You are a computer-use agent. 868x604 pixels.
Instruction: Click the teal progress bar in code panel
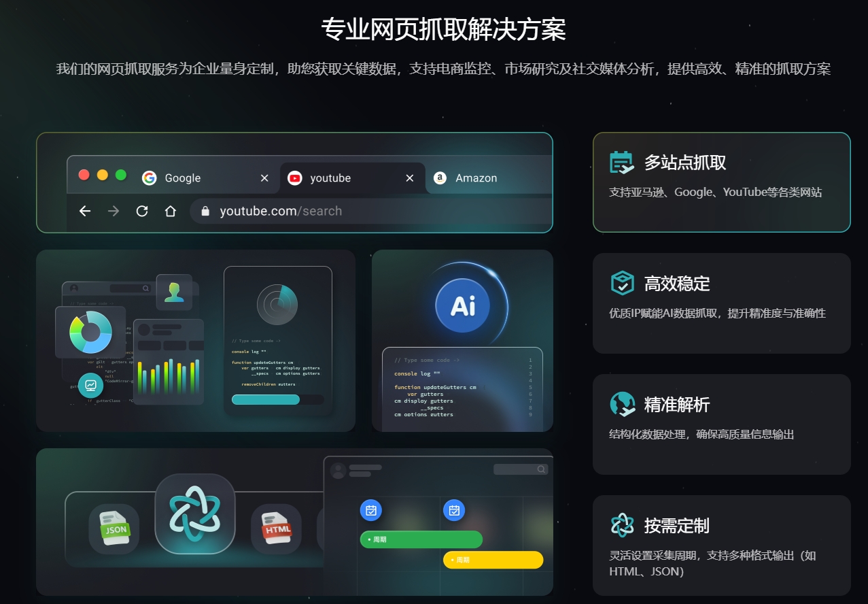click(266, 399)
